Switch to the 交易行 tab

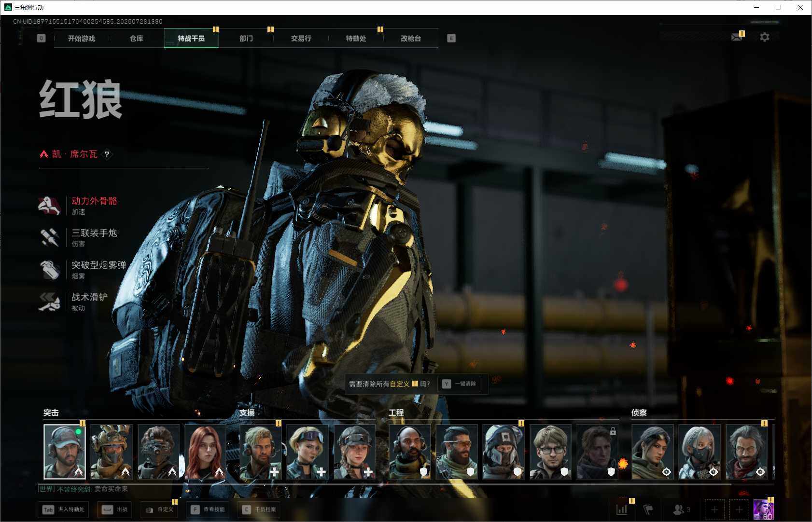tap(301, 39)
